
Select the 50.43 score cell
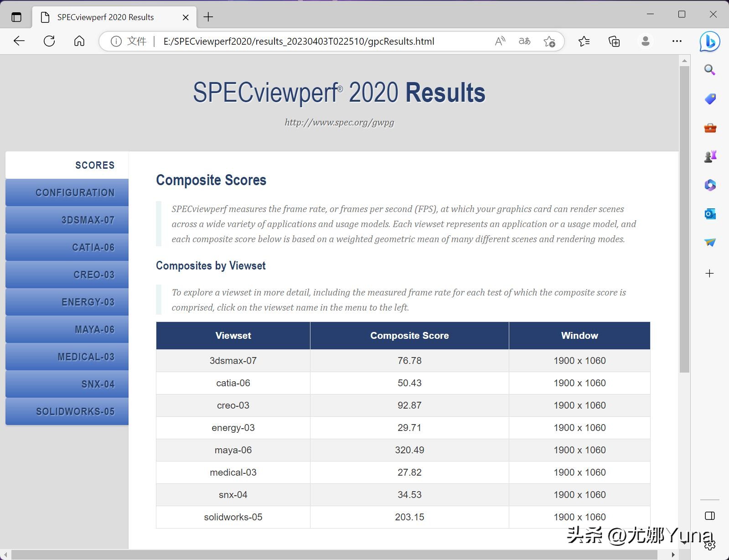[x=409, y=383]
